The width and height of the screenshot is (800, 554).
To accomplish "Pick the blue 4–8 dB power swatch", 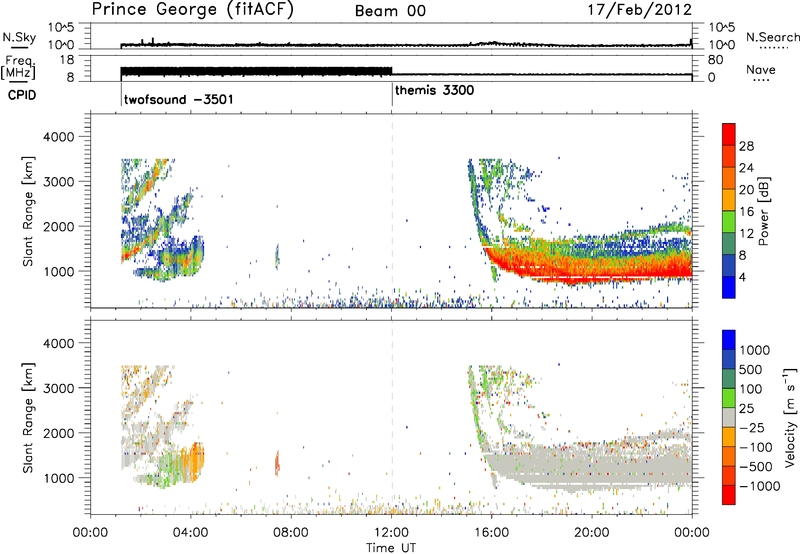I will [729, 265].
